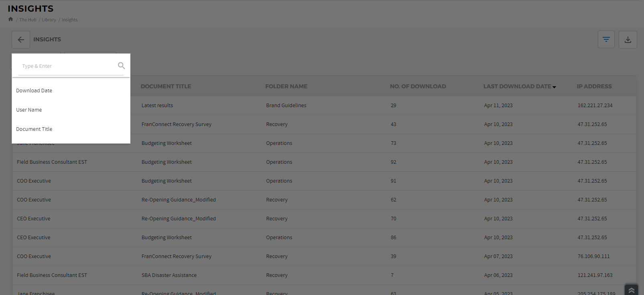Click the Latest results document row

[157, 106]
